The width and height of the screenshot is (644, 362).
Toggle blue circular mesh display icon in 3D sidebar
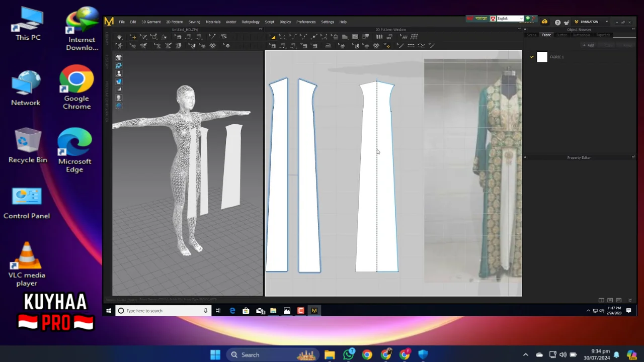pyautogui.click(x=119, y=65)
